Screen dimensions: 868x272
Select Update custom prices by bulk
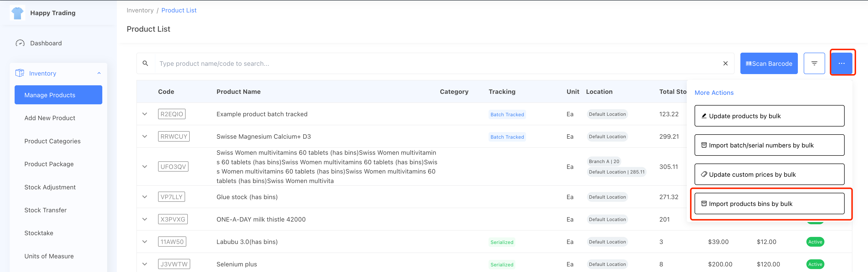tap(769, 174)
